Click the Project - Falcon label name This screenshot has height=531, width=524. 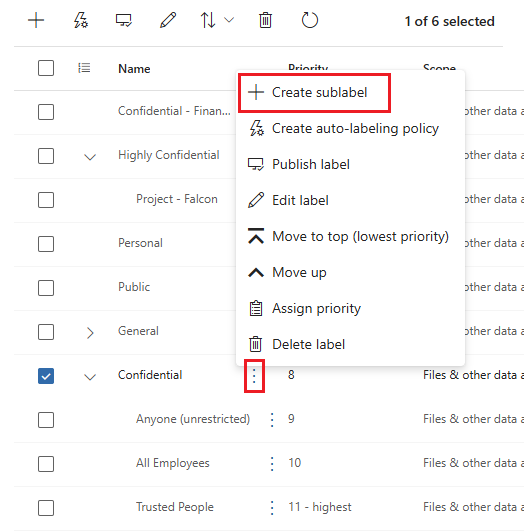pyautogui.click(x=176, y=199)
